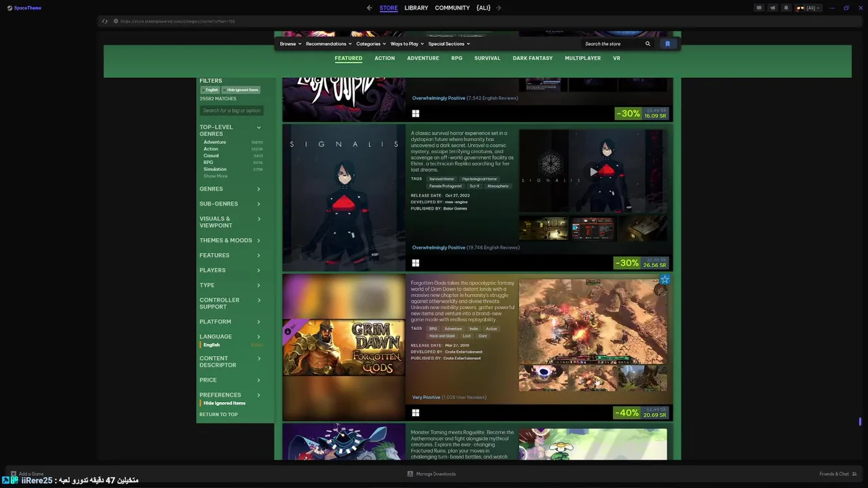
Task: Select the FEATURED category tab
Action: coord(349,58)
